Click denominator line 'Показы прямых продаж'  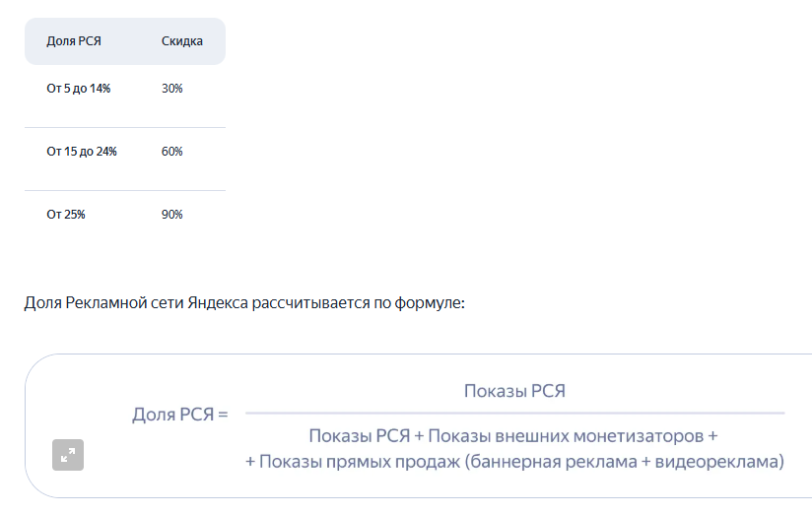click(x=360, y=461)
